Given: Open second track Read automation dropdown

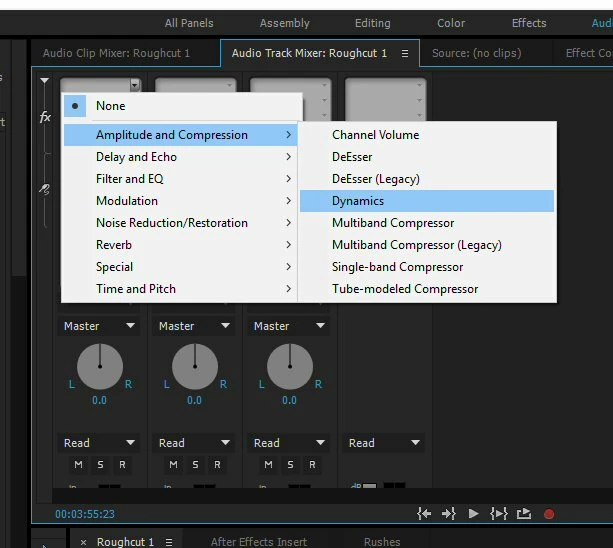Looking at the screenshot, I should click(x=194, y=443).
